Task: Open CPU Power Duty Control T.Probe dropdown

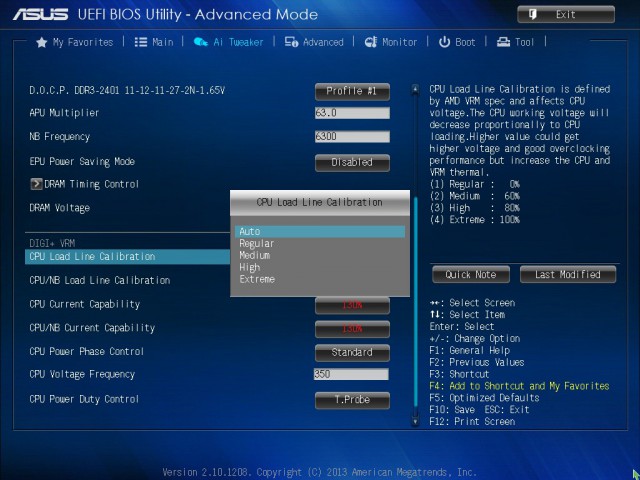Action: (352, 400)
